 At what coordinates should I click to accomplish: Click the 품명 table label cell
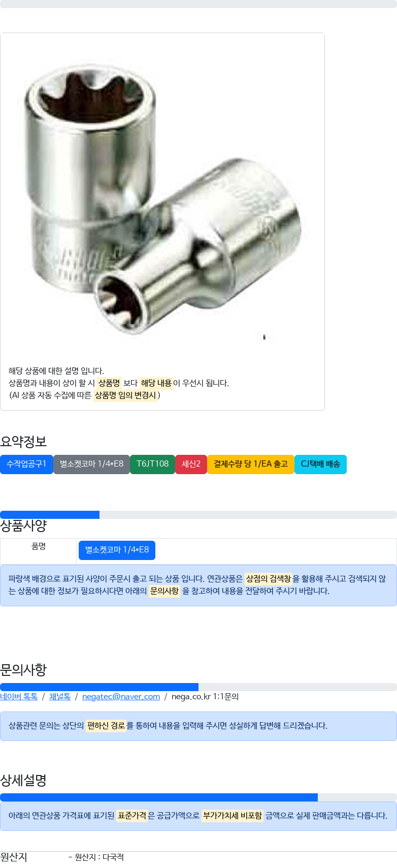(x=39, y=546)
